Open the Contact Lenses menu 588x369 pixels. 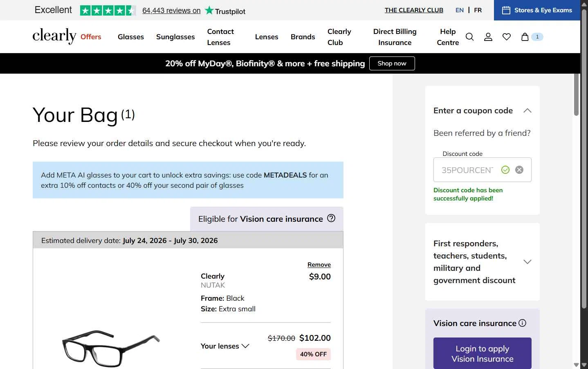click(x=220, y=37)
